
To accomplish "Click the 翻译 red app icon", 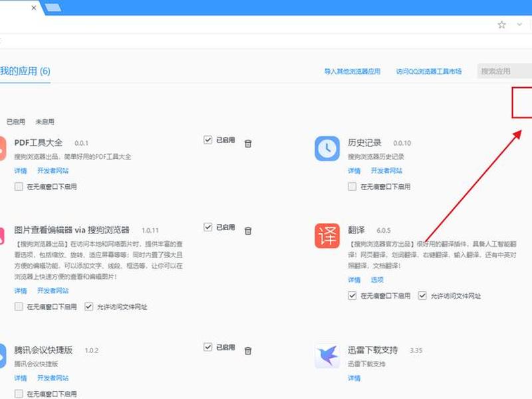I will [327, 236].
